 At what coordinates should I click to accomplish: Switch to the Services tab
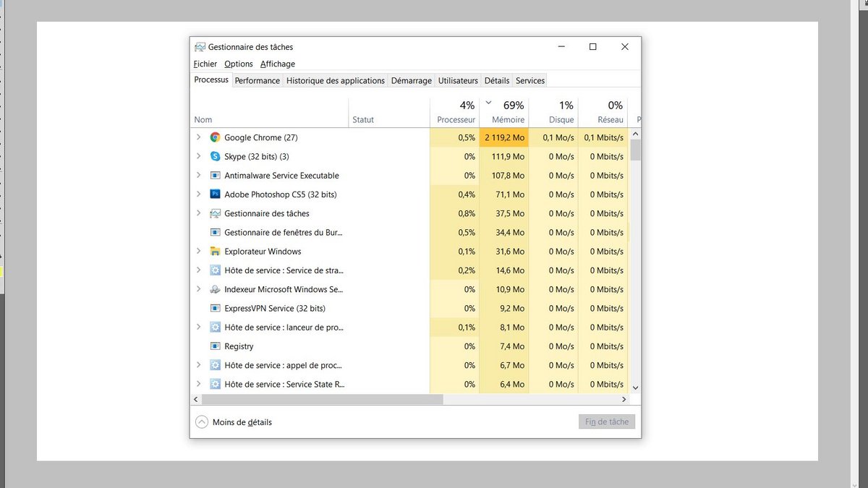point(530,81)
